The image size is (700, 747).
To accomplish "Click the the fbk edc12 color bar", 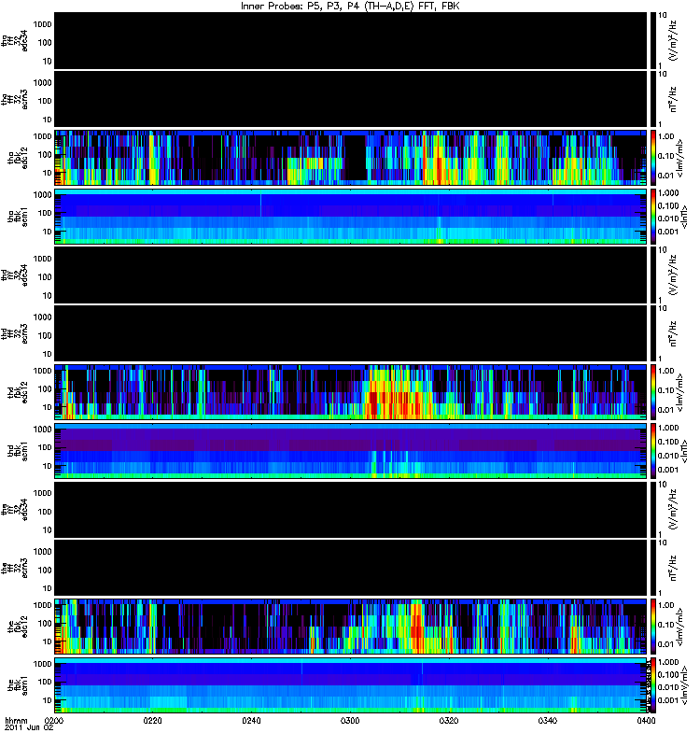I will pos(652,627).
